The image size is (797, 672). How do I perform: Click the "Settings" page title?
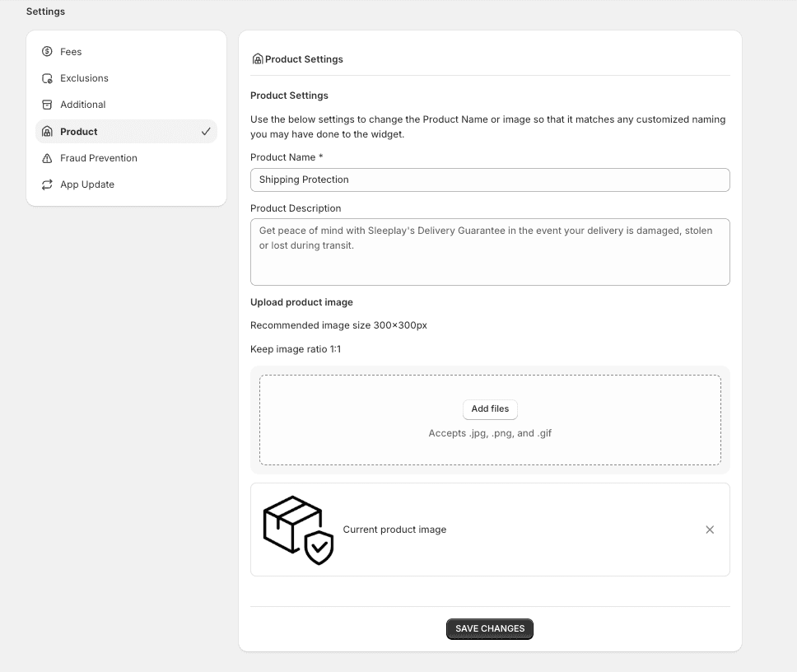46,12
